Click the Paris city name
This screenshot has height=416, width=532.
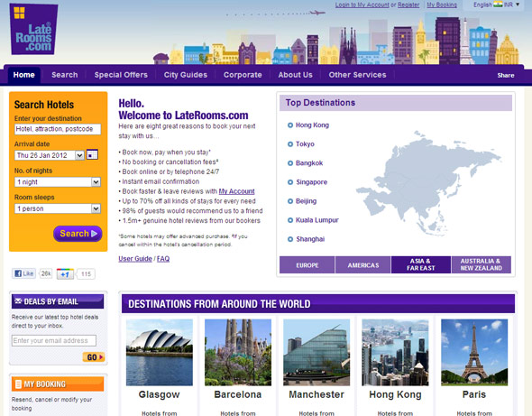pos(474,394)
